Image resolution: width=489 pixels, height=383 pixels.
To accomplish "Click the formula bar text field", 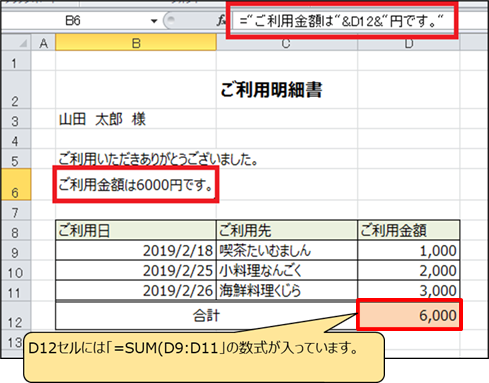I will tap(343, 21).
